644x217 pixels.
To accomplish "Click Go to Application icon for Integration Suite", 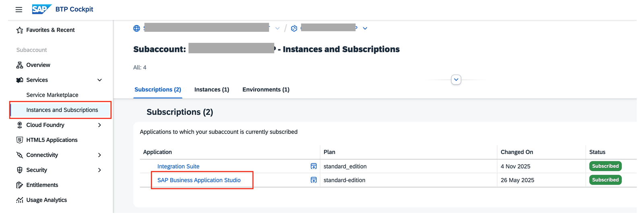I will 314,166.
